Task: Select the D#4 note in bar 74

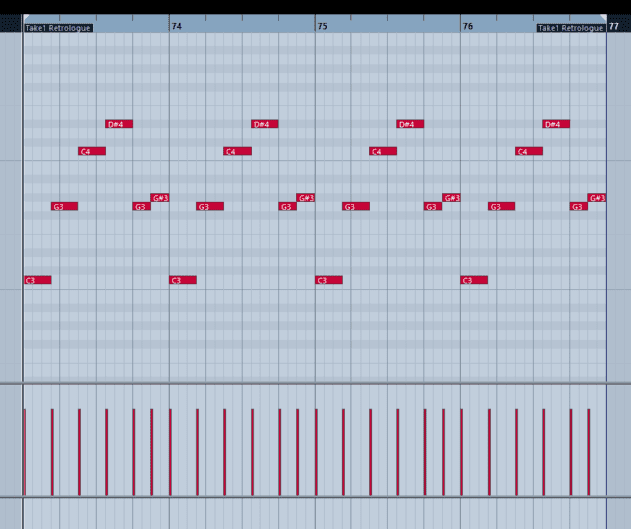Action: click(x=265, y=124)
